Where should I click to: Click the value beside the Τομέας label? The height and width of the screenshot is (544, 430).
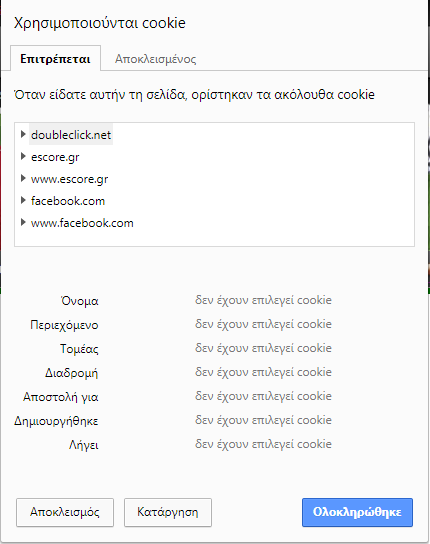click(x=263, y=348)
